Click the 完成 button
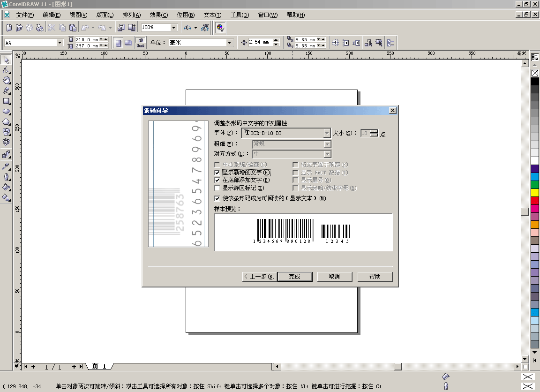 pyautogui.click(x=295, y=277)
